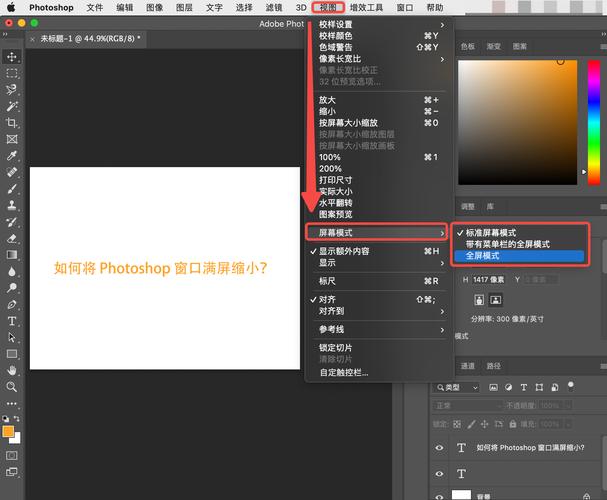The height and width of the screenshot is (500, 607).
Task: Select the History Brush tool
Action: [x=12, y=222]
